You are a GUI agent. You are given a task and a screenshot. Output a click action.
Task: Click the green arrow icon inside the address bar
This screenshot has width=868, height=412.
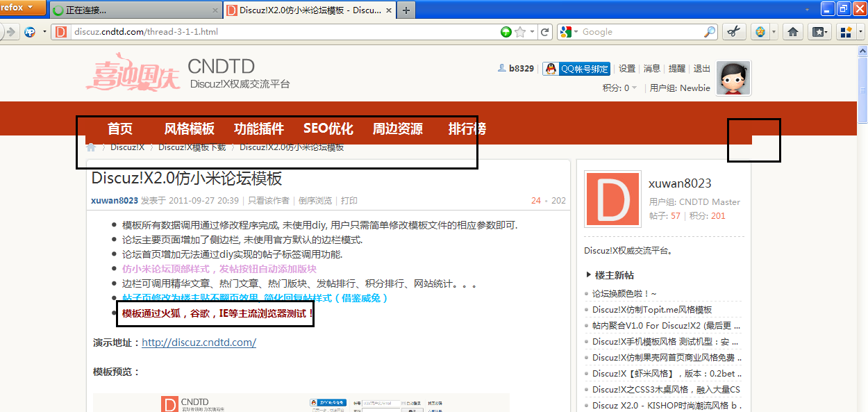point(506,31)
